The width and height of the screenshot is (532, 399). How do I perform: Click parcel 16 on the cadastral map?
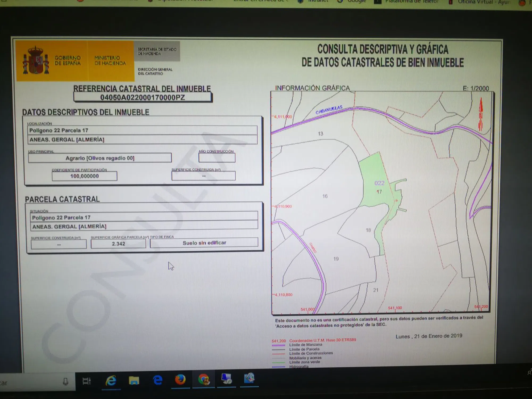tap(325, 196)
